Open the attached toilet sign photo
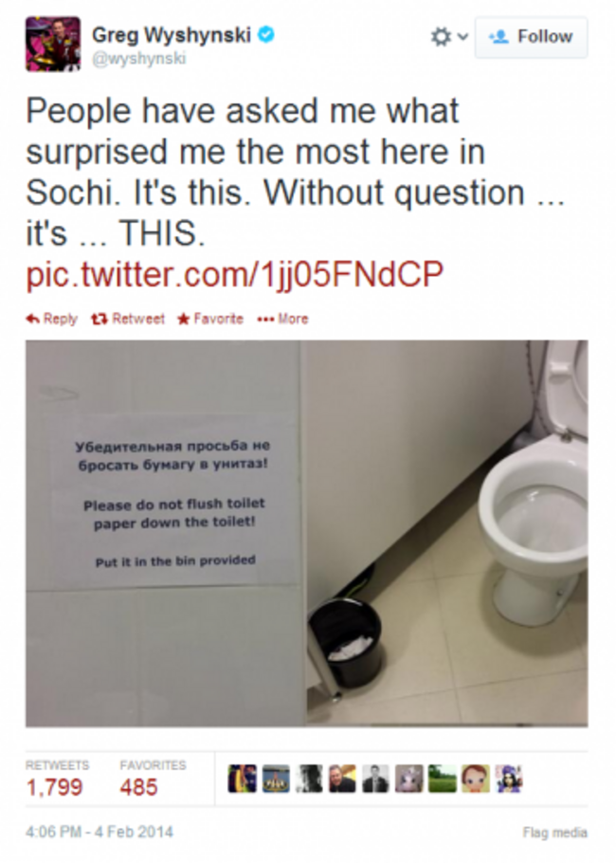The width and height of the screenshot is (616, 863). (x=306, y=533)
